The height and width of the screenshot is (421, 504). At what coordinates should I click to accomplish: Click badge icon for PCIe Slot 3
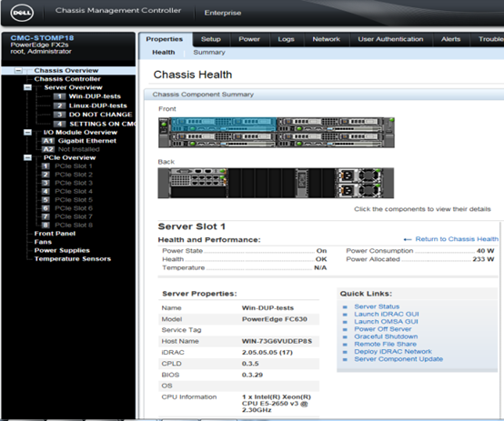[45, 183]
